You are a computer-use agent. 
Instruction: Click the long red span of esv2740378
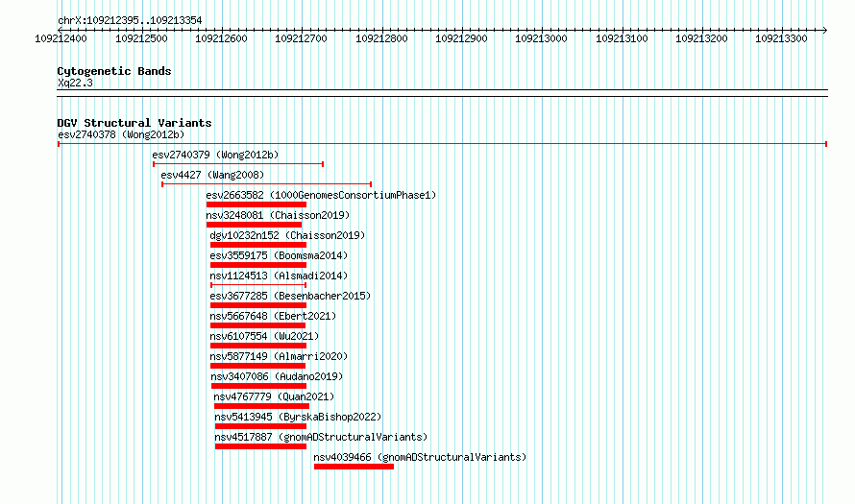point(442,144)
